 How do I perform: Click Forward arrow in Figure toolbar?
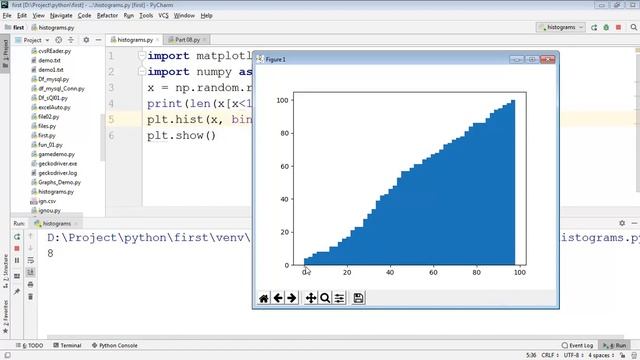291,298
